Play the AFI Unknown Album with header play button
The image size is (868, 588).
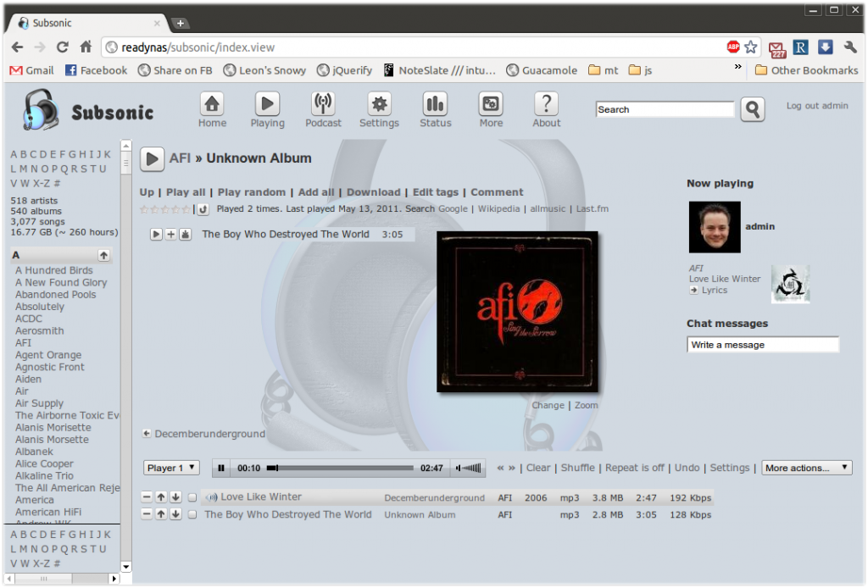click(152, 158)
